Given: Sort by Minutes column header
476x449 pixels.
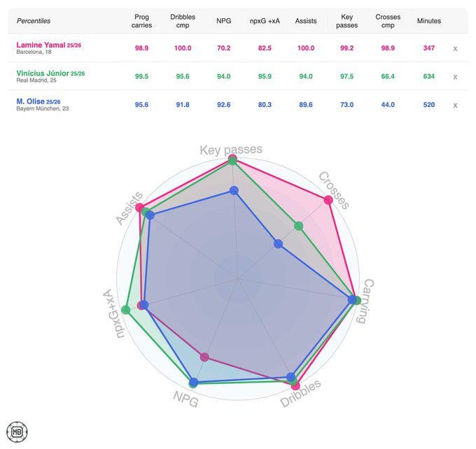Looking at the screenshot, I should pos(429,21).
